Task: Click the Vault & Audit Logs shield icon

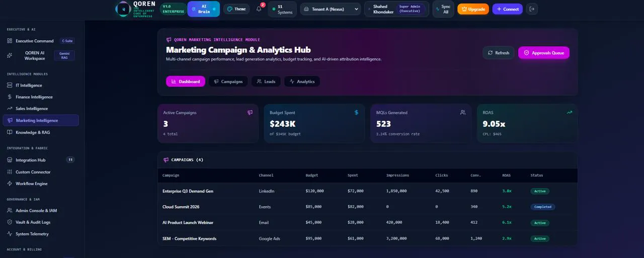Action: click(10, 222)
